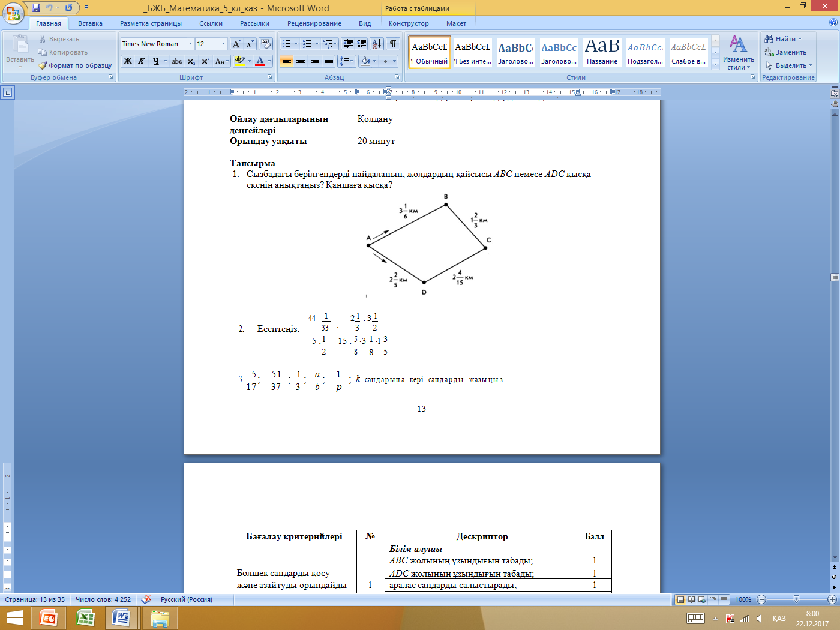Toggle strikethrough (abc) formatting

pyautogui.click(x=177, y=61)
